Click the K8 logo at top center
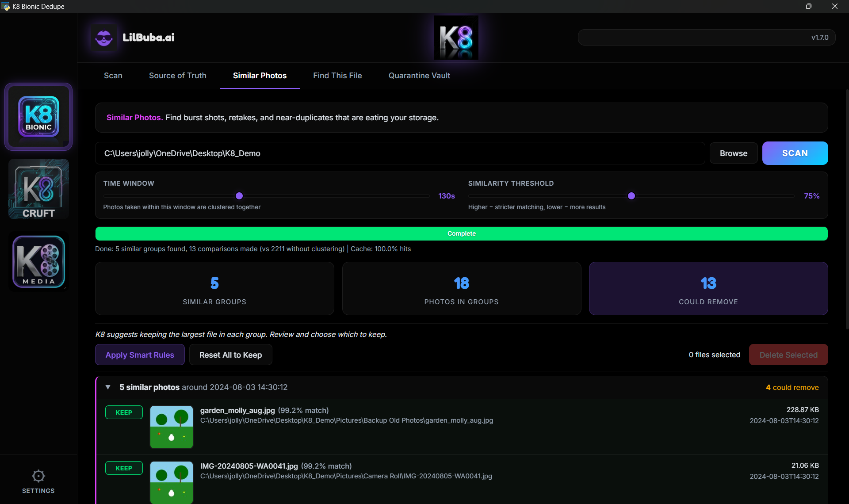The image size is (849, 504). click(x=456, y=37)
